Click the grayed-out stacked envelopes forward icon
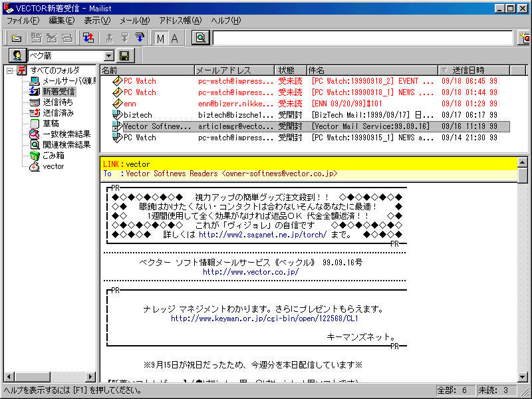Viewport: 532px width, 399px height. point(67,38)
